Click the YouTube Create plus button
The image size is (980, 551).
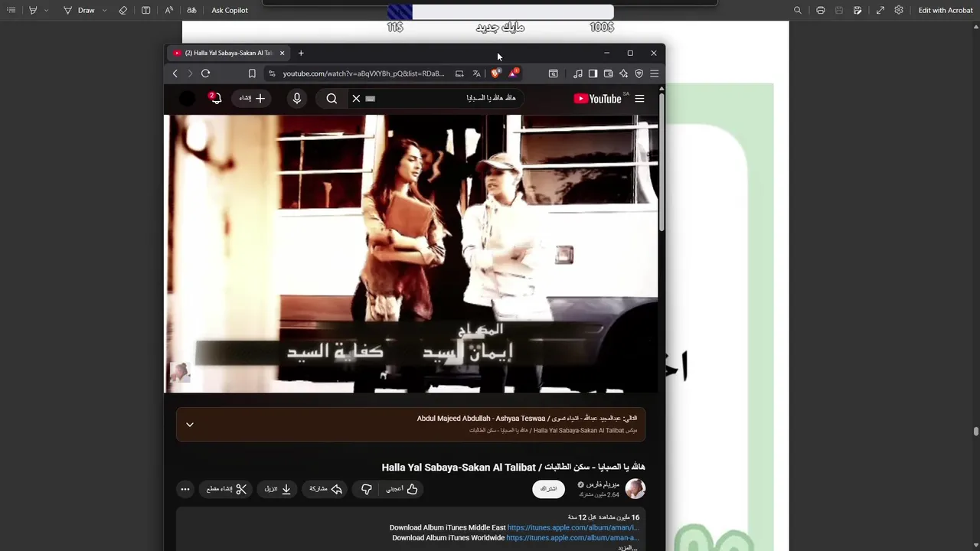(252, 98)
